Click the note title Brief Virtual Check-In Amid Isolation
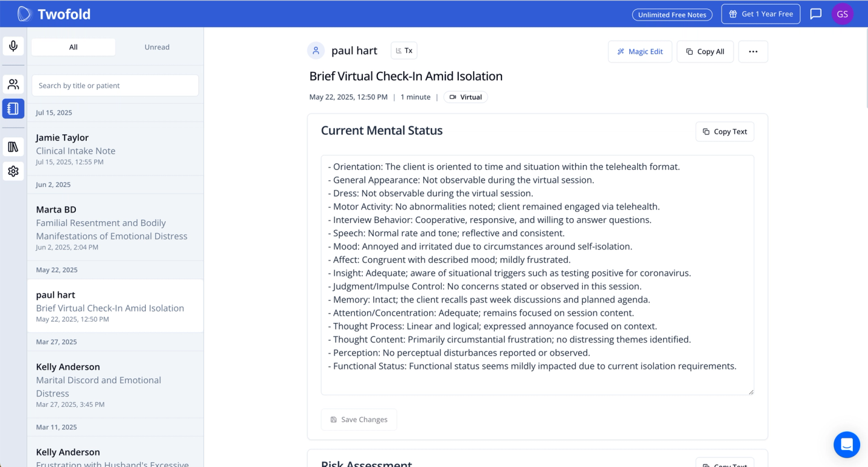Screen dimensions: 868x467 click(x=406, y=76)
